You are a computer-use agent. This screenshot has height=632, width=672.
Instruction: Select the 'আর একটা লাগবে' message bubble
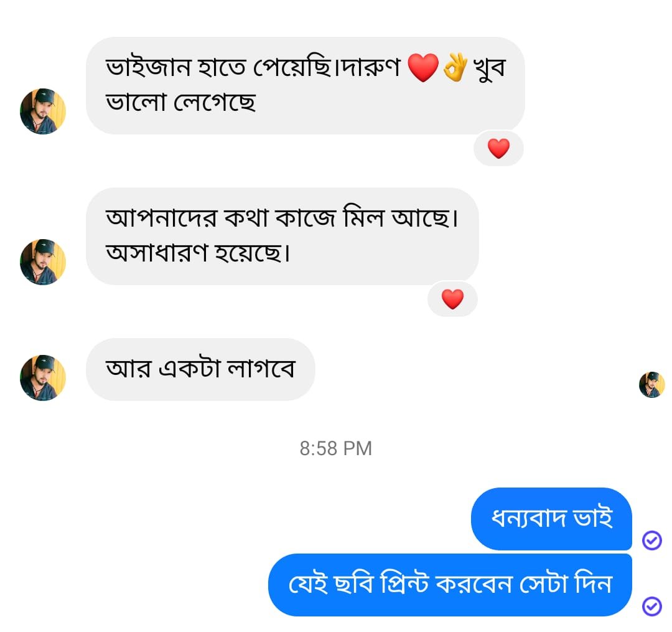click(200, 369)
